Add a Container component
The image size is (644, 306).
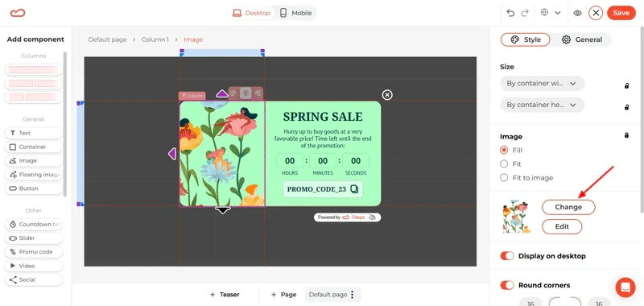coord(33,147)
